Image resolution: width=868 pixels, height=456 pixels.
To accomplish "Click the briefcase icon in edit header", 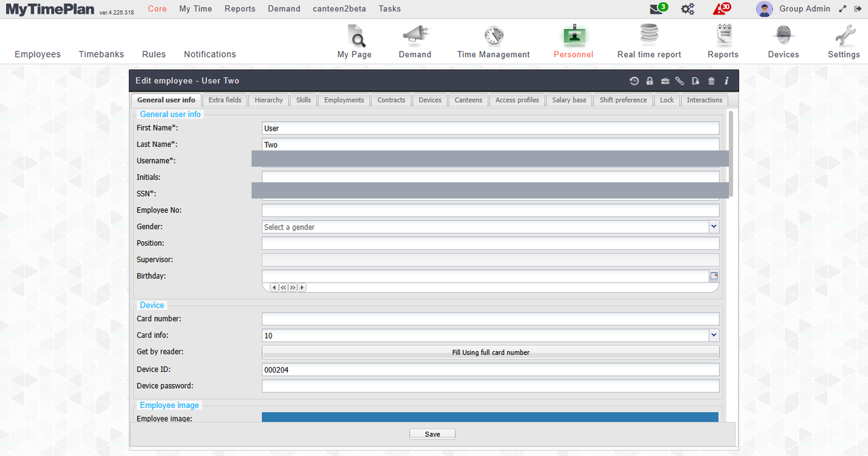I will (665, 81).
